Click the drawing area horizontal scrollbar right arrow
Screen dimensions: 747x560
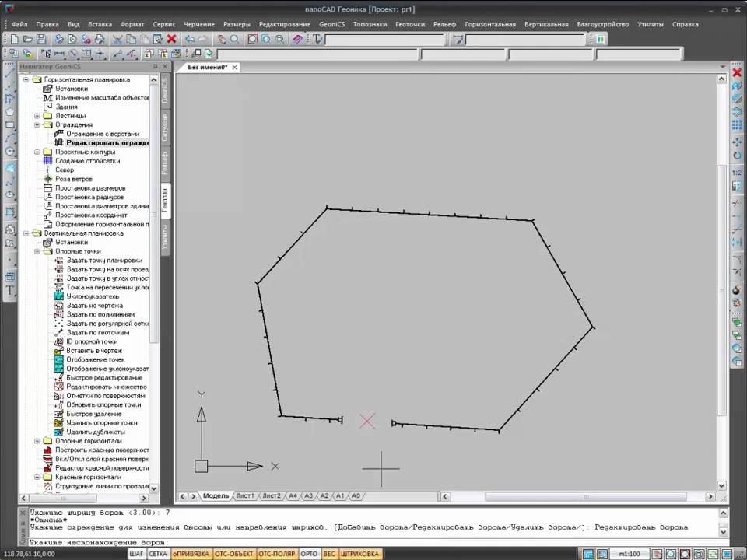pyautogui.click(x=710, y=496)
